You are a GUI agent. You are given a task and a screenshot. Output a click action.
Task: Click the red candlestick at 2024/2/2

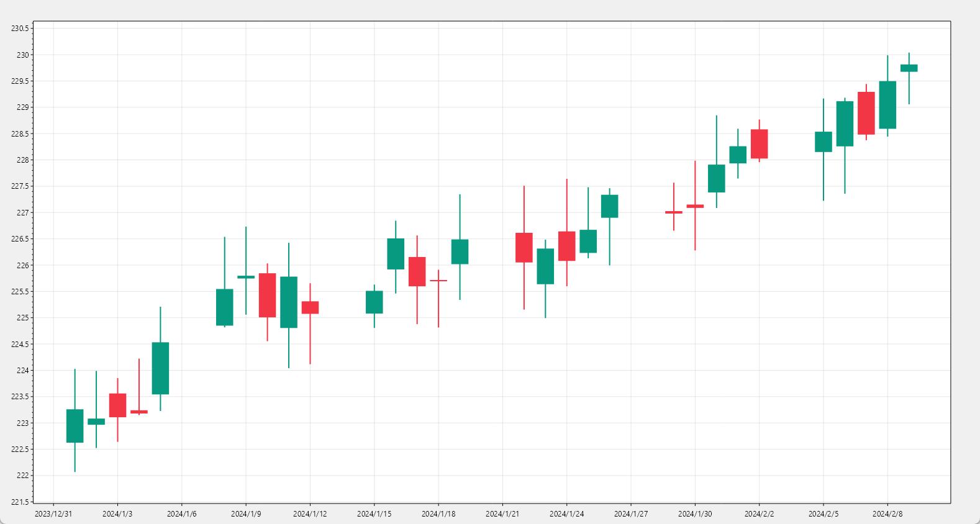(x=759, y=144)
